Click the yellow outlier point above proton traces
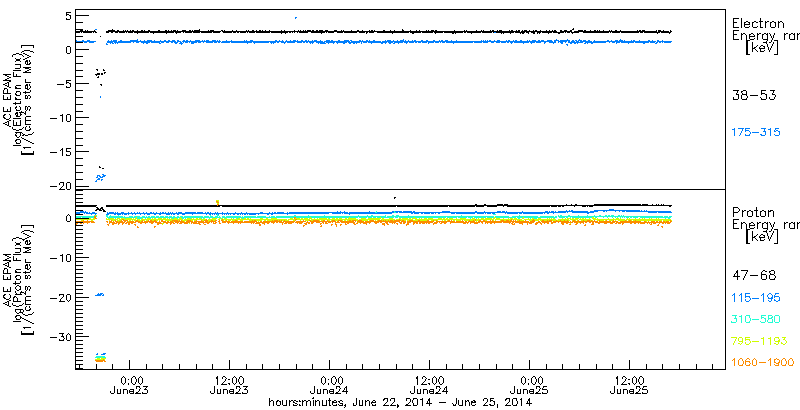The width and height of the screenshot is (800, 410). pos(218,202)
